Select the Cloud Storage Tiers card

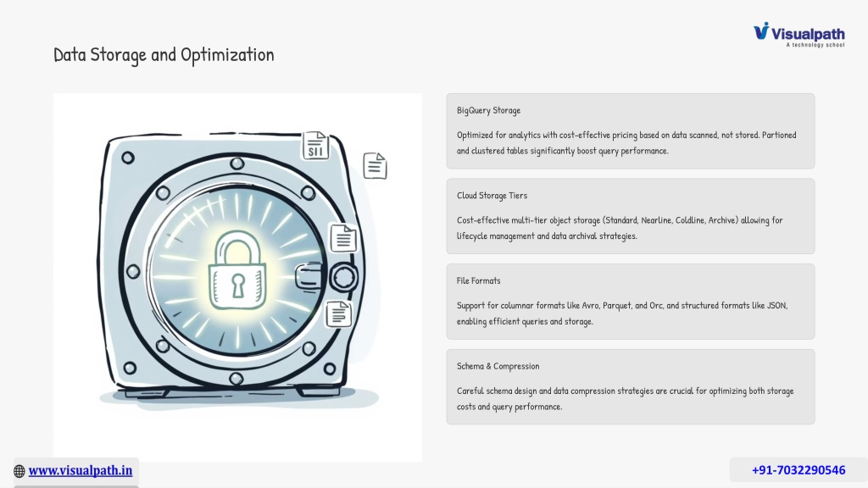tap(631, 216)
